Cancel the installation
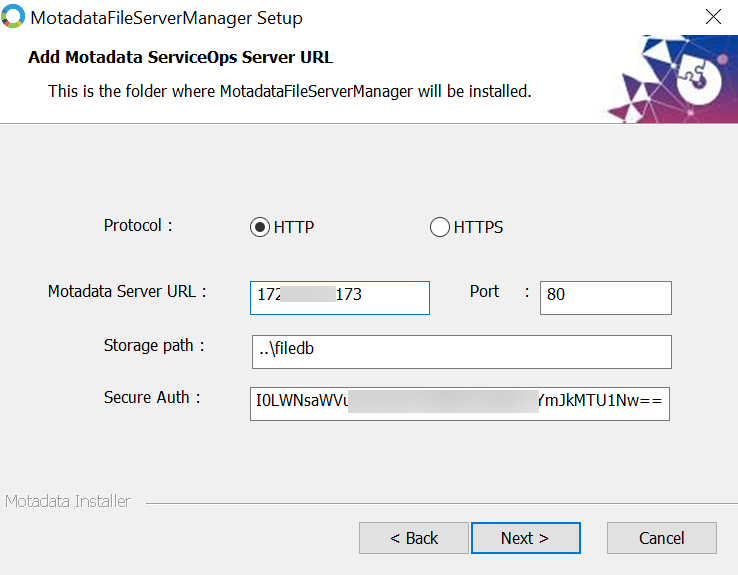The image size is (738, 575). 661,538
